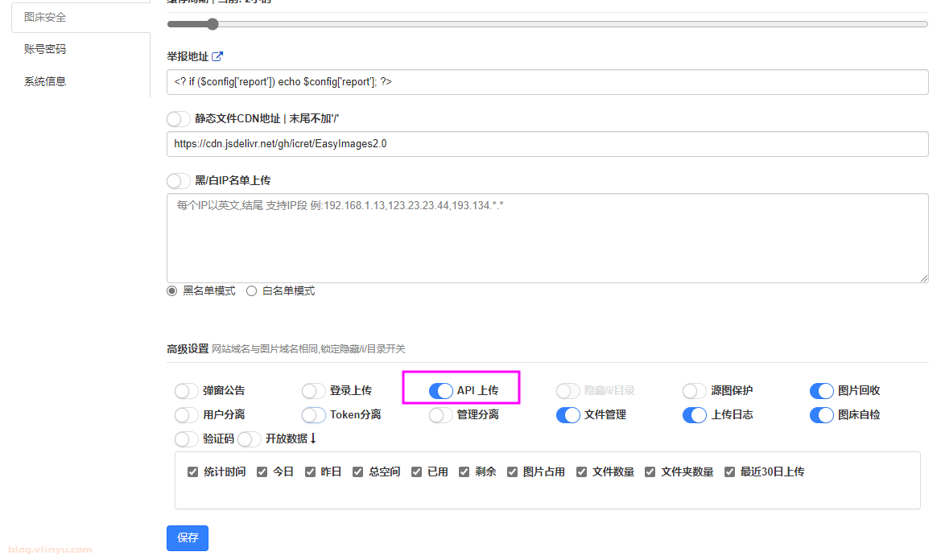
Task: Open the external link icon beside 举报地址
Action: [217, 56]
